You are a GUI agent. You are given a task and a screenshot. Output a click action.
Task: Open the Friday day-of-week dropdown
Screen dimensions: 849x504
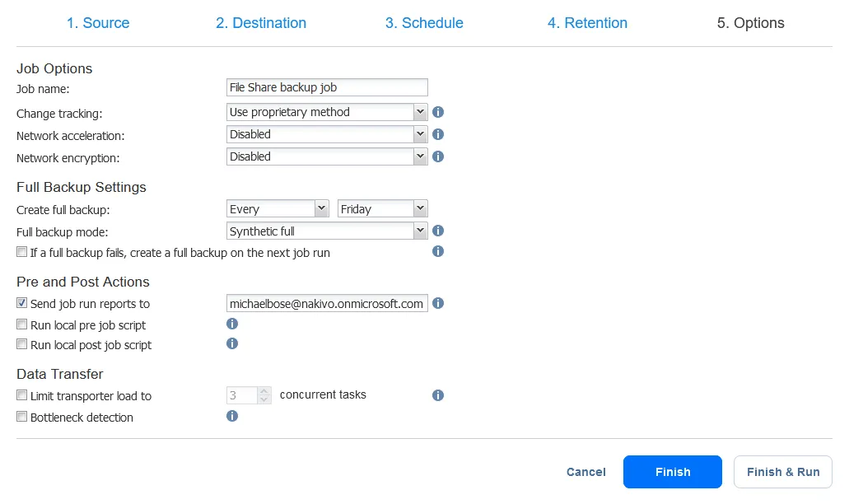[x=382, y=209]
